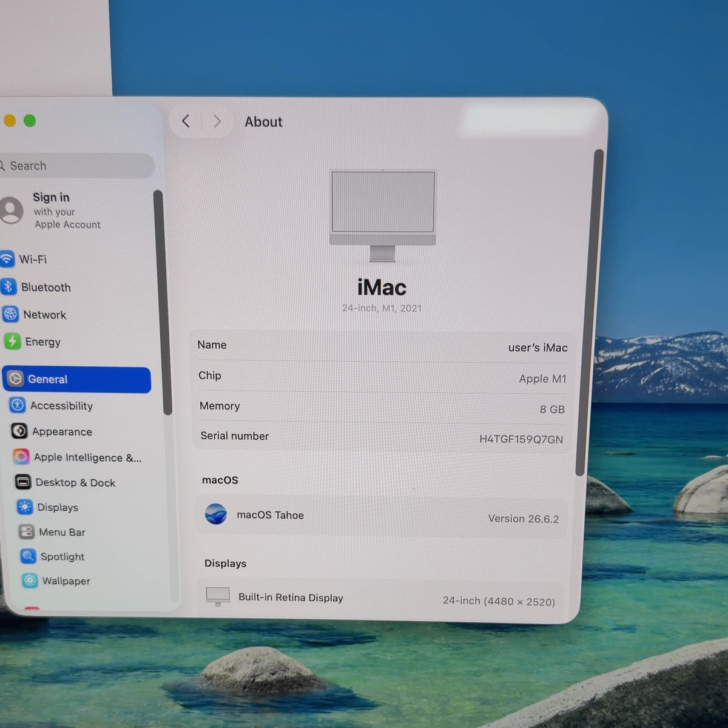Select the Appearance sidebar label
The width and height of the screenshot is (728, 728).
tap(62, 431)
